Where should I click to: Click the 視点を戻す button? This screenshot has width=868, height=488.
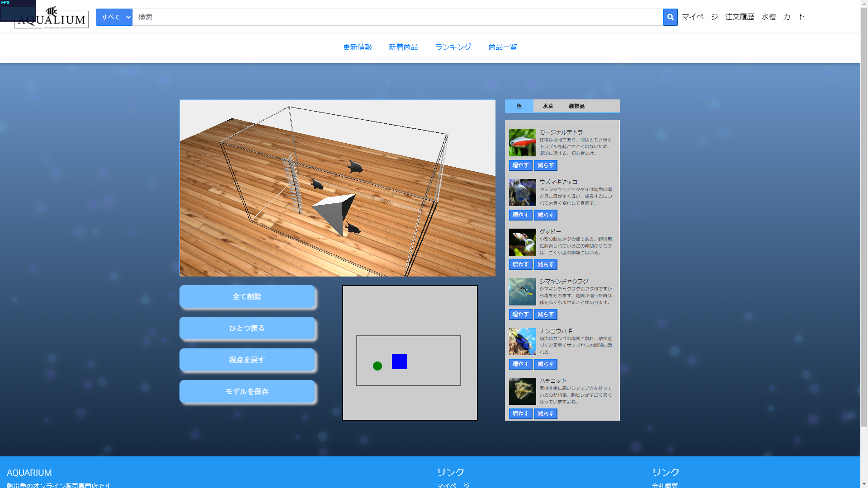click(247, 360)
